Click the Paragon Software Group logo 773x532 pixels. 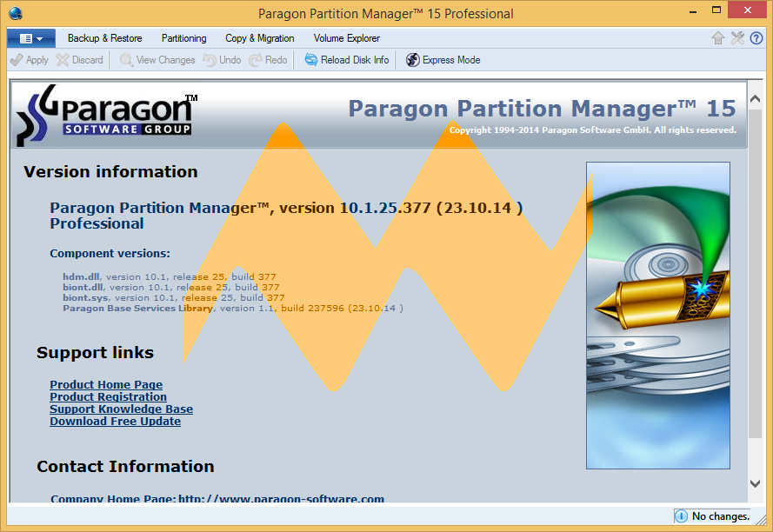coord(107,115)
